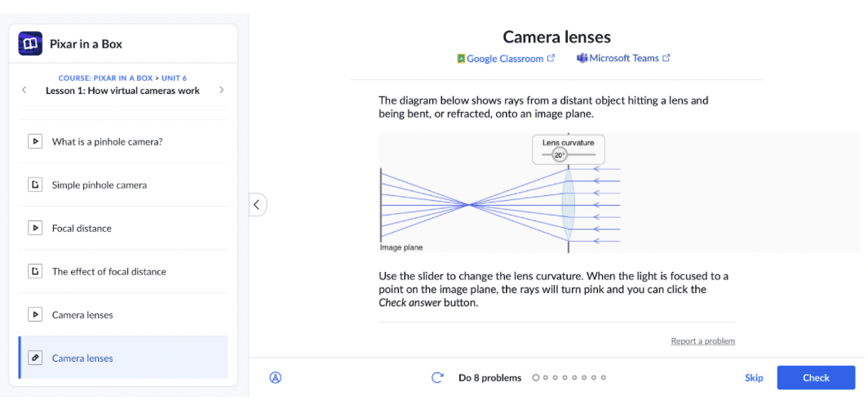Click the video icon beside Focal distance
This screenshot has height=405, width=868.
pyautogui.click(x=35, y=228)
